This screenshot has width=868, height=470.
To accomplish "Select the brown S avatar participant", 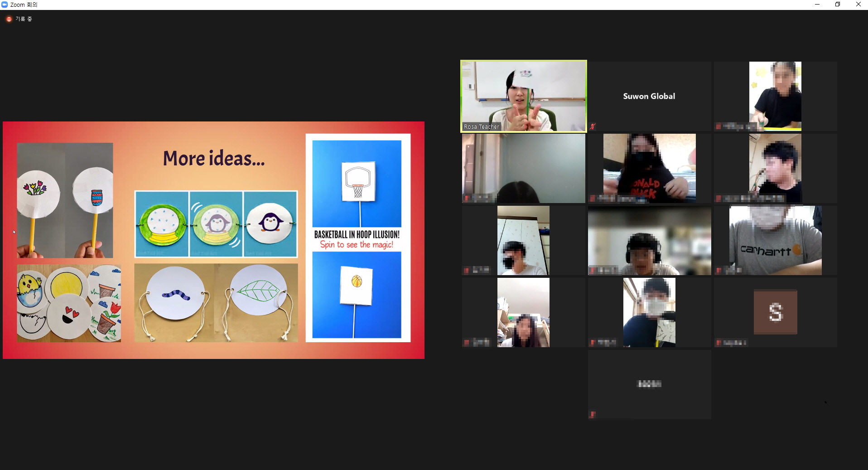I will [x=776, y=312].
